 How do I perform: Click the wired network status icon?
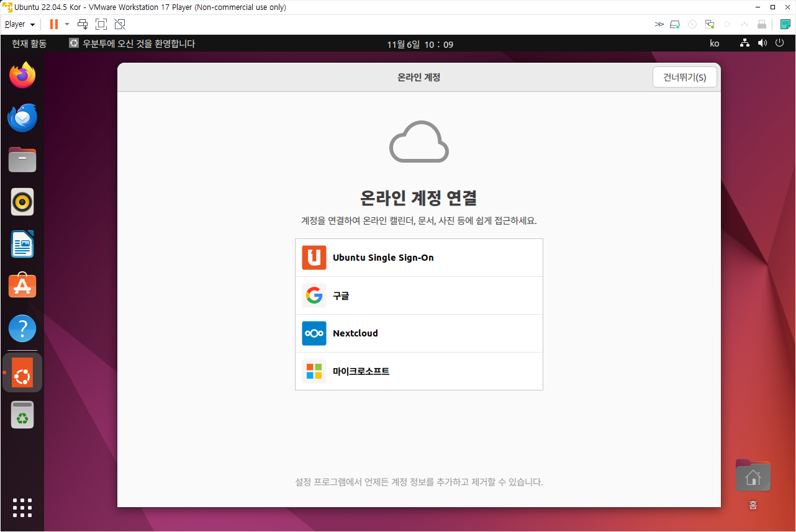[745, 43]
